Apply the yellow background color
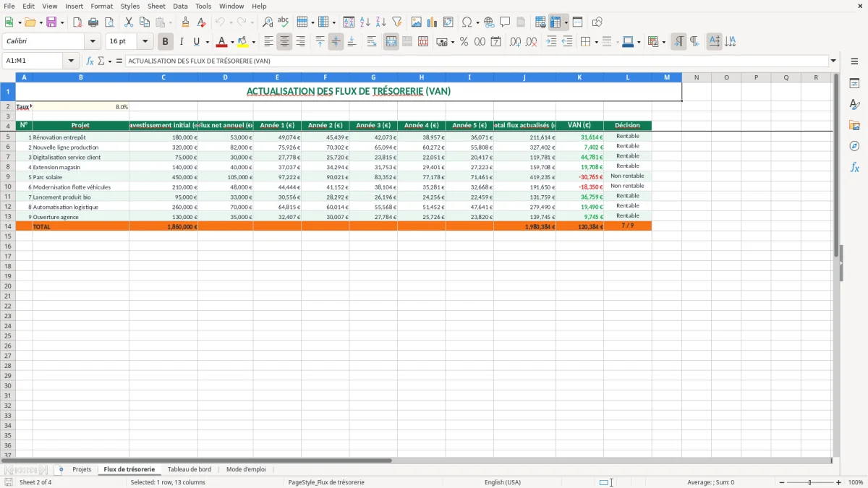Screen dimensions: 868x488 (243, 42)
